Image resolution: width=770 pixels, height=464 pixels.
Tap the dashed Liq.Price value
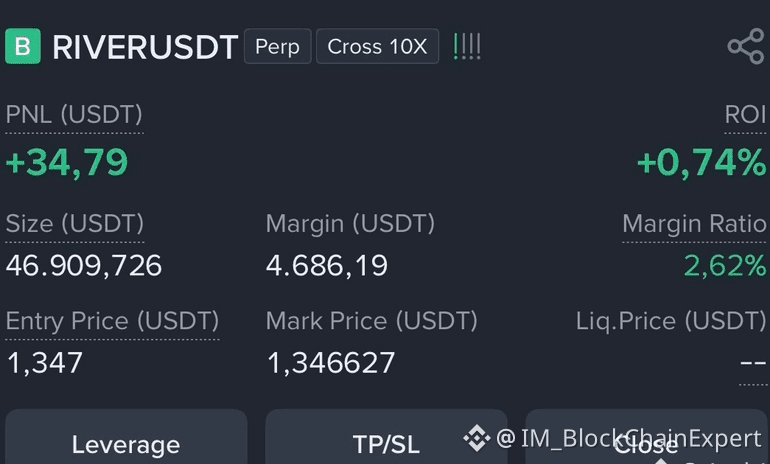coord(753,364)
